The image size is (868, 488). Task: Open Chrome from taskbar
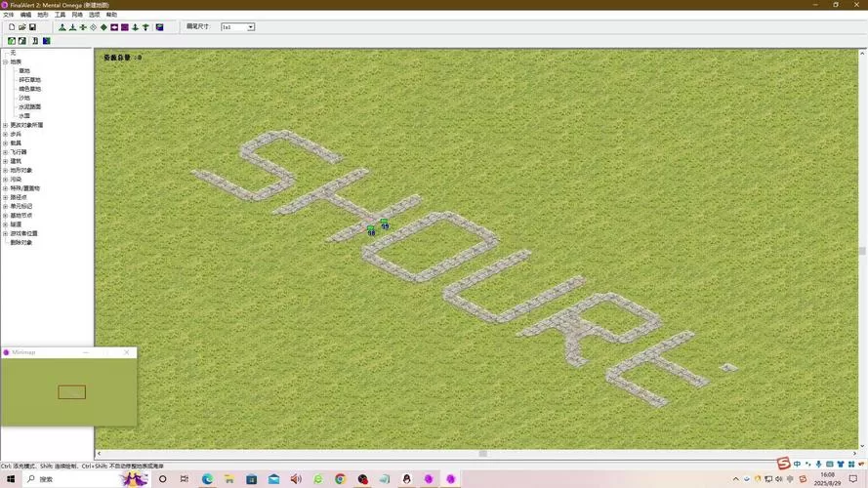(x=340, y=479)
